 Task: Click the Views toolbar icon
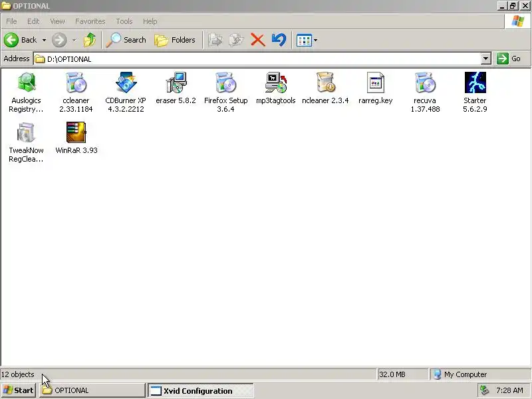(x=304, y=41)
